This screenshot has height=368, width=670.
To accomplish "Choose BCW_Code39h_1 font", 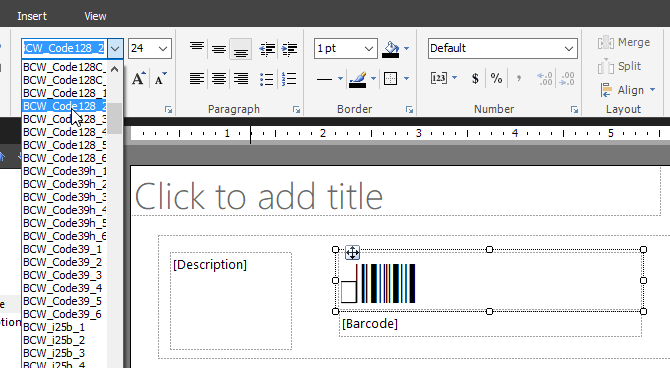I will [x=64, y=171].
